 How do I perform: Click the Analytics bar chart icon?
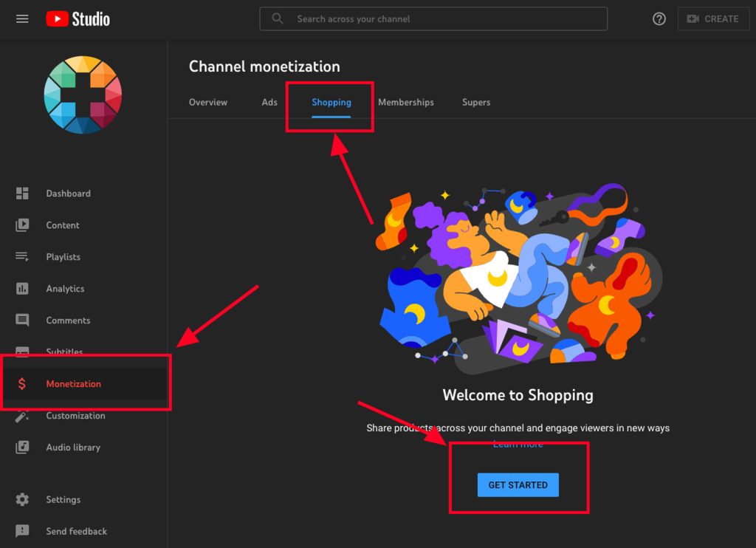pos(22,289)
